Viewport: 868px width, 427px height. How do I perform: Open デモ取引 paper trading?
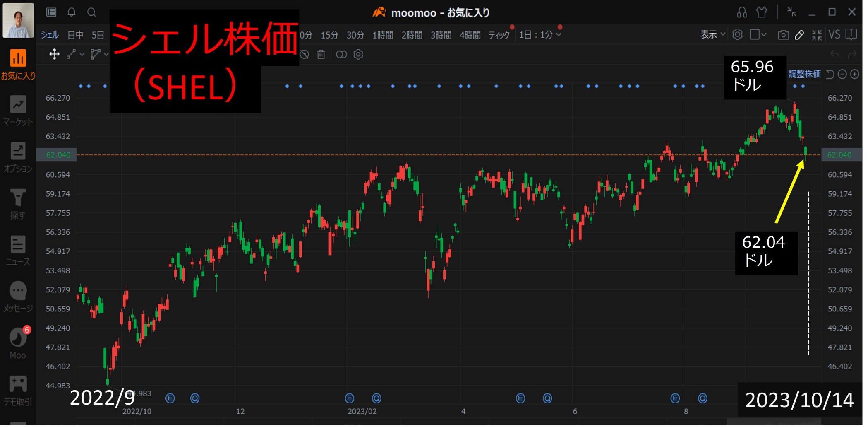[x=18, y=391]
